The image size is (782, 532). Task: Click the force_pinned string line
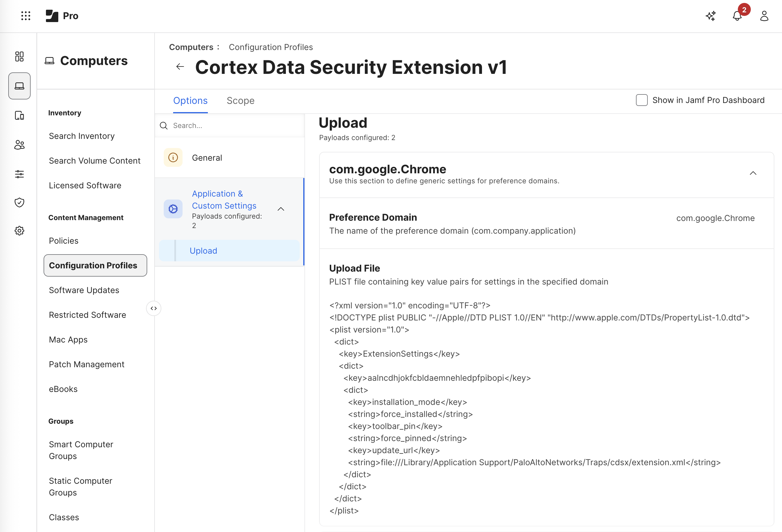pyautogui.click(x=407, y=438)
